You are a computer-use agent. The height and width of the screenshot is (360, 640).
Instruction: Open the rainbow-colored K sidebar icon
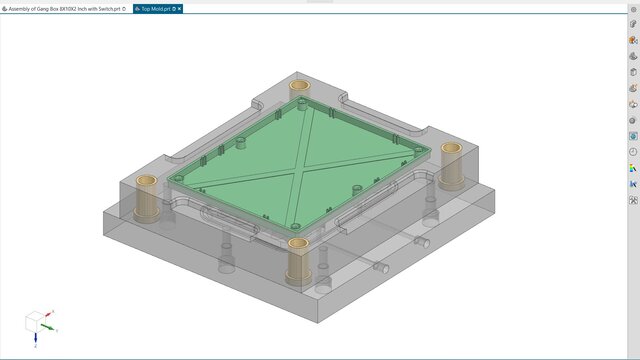point(633,168)
